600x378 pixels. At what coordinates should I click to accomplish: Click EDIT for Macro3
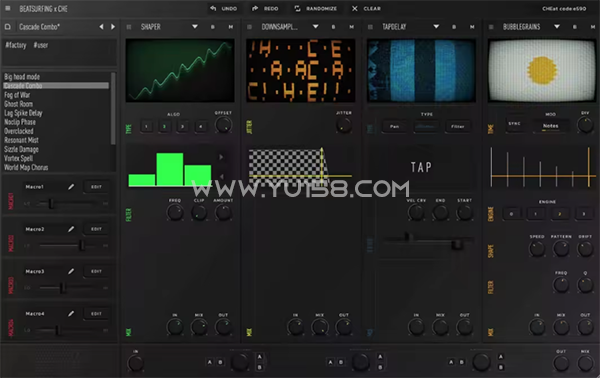[x=96, y=271]
